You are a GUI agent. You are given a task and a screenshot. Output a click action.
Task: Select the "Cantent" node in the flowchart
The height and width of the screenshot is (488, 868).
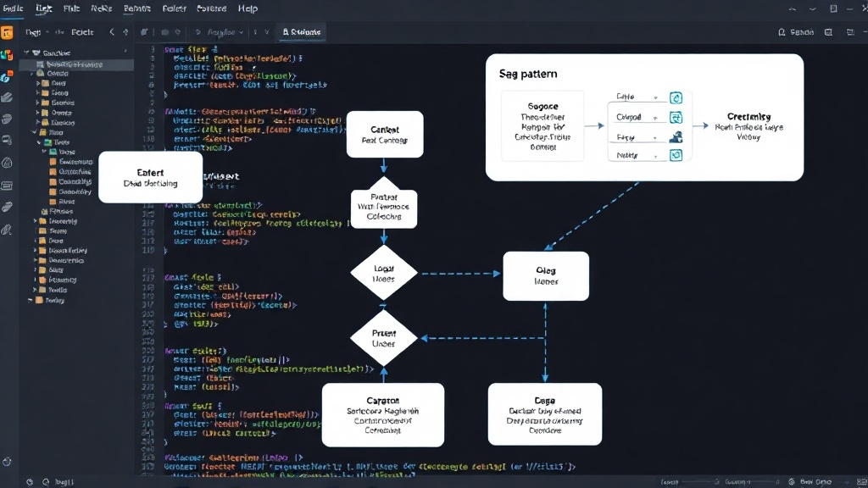point(385,135)
